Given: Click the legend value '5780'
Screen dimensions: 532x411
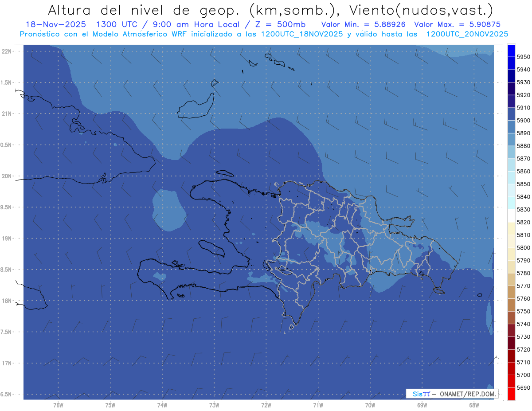Looking at the screenshot, I should 524,273.
